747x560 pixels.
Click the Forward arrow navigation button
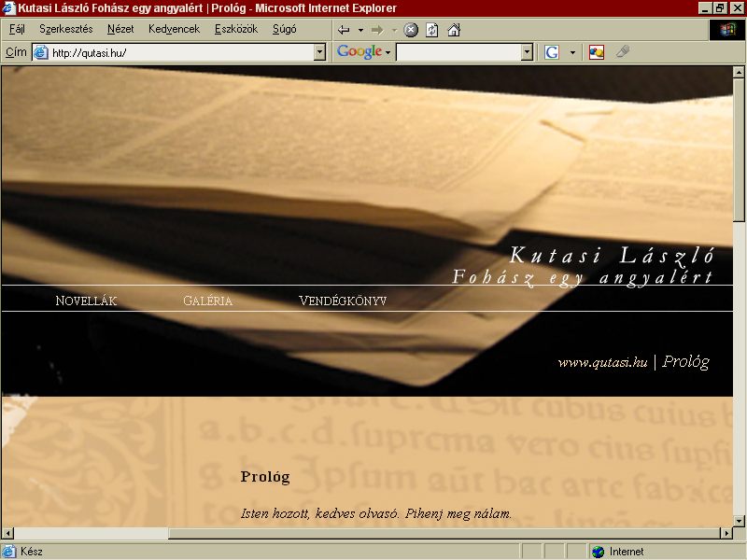pyautogui.click(x=377, y=30)
